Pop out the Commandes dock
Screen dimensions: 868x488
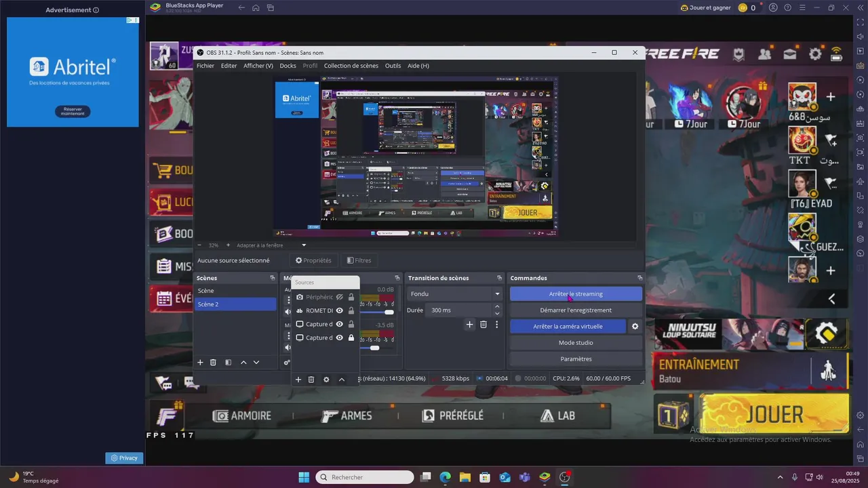[x=639, y=278]
